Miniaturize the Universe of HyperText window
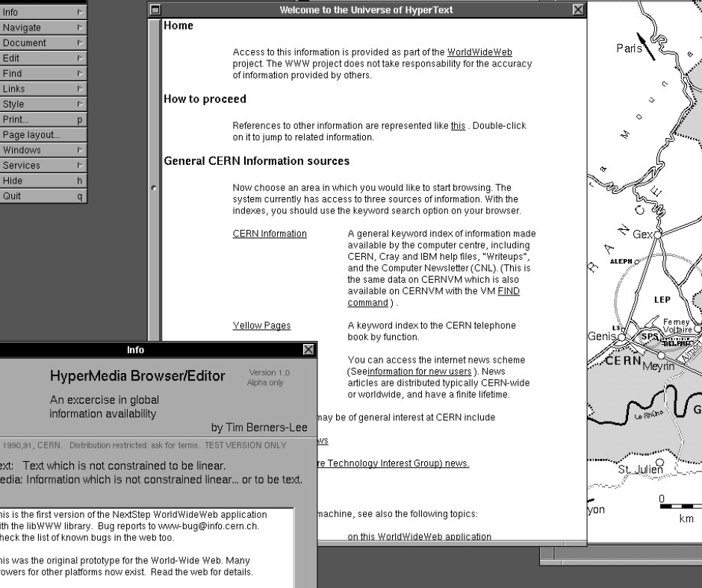This screenshot has width=702, height=588. coord(155,10)
